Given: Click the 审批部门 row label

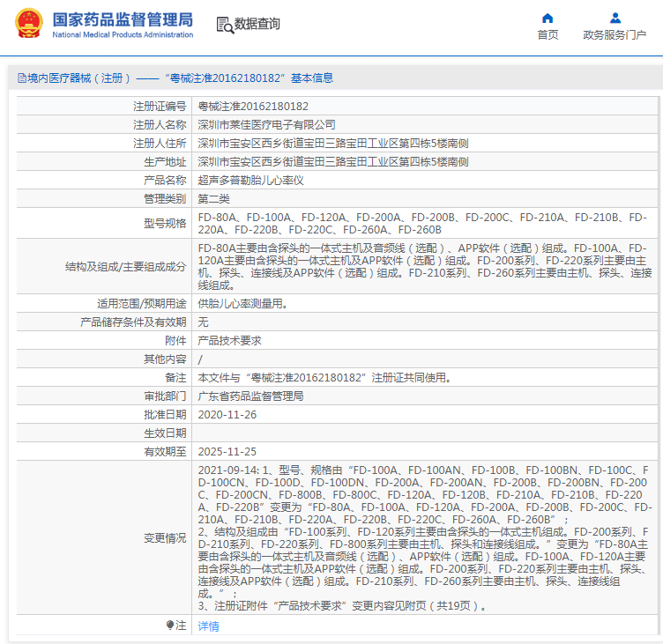Looking at the screenshot, I should click(x=165, y=396).
